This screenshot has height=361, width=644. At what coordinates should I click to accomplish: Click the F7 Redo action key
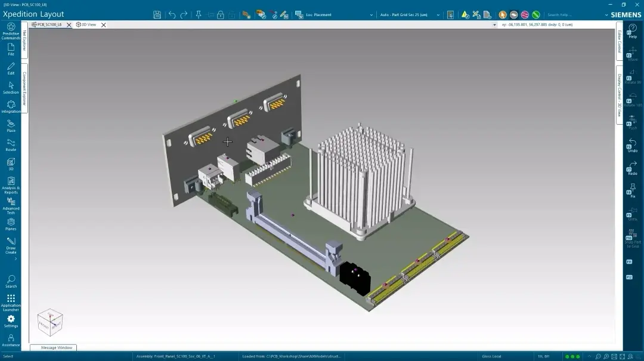point(633,168)
